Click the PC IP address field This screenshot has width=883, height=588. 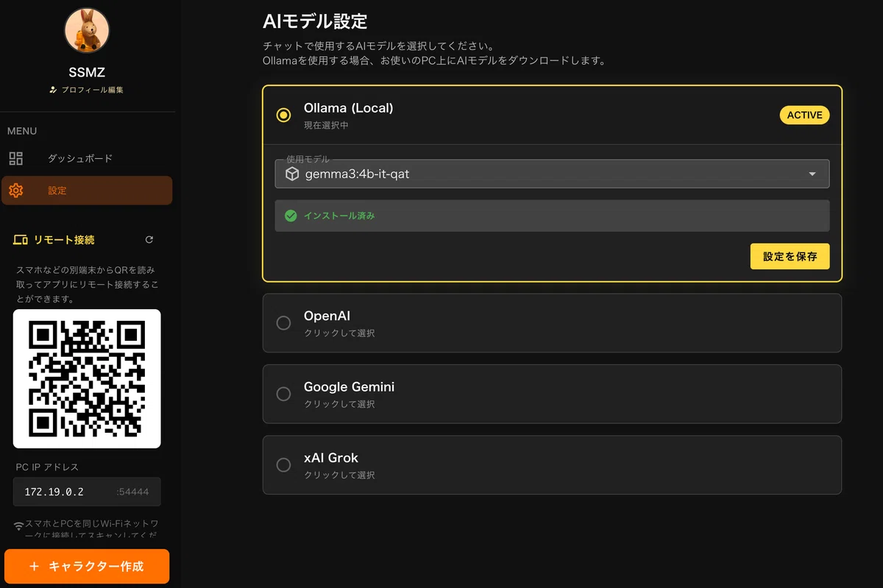[x=87, y=492]
